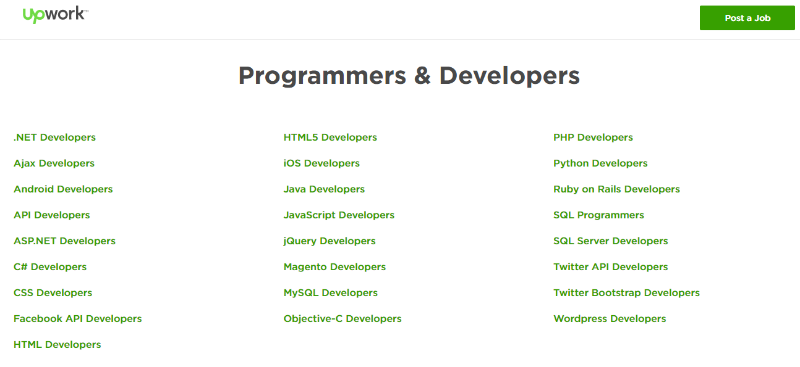800x367 pixels.
Task: Open ASP.NET Developers page
Action: click(x=65, y=241)
